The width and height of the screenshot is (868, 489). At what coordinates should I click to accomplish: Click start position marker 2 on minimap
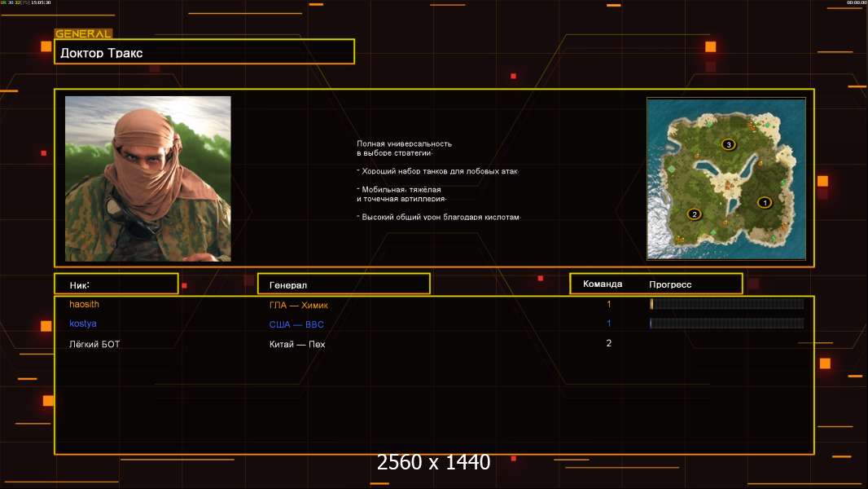tap(694, 214)
